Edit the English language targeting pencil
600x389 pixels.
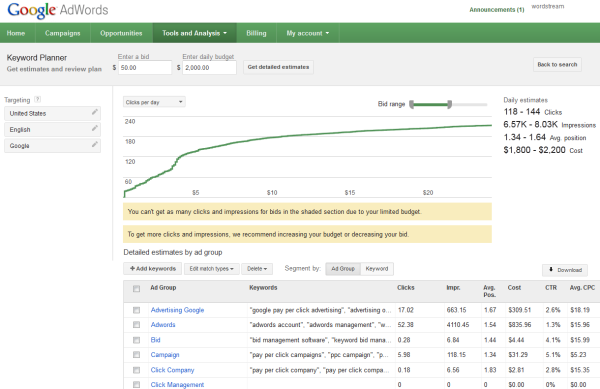point(95,128)
